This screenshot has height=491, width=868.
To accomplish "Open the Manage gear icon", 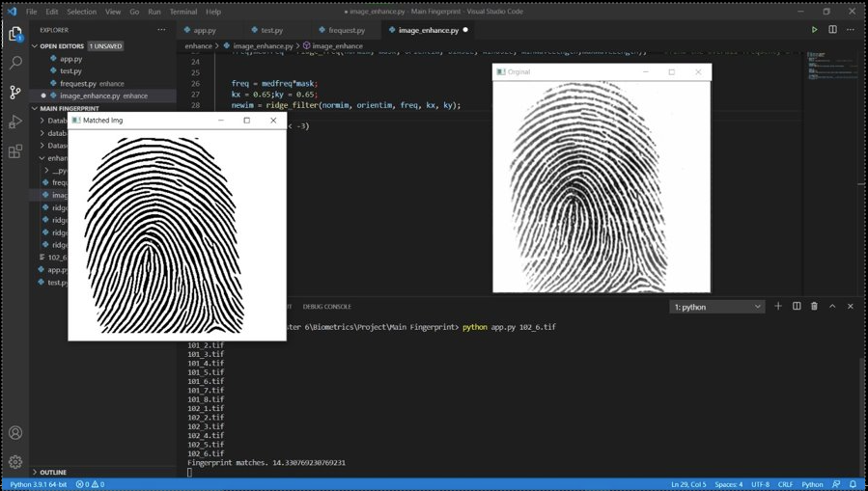I will [15, 461].
